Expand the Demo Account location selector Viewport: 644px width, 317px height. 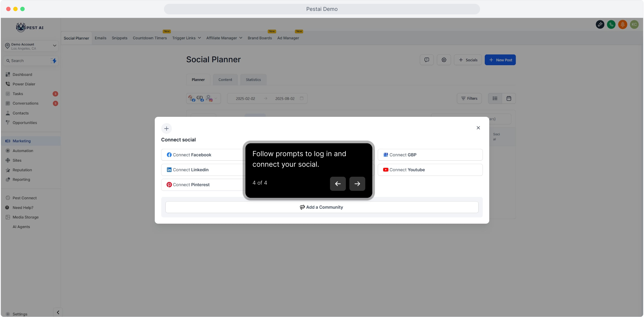(x=31, y=46)
